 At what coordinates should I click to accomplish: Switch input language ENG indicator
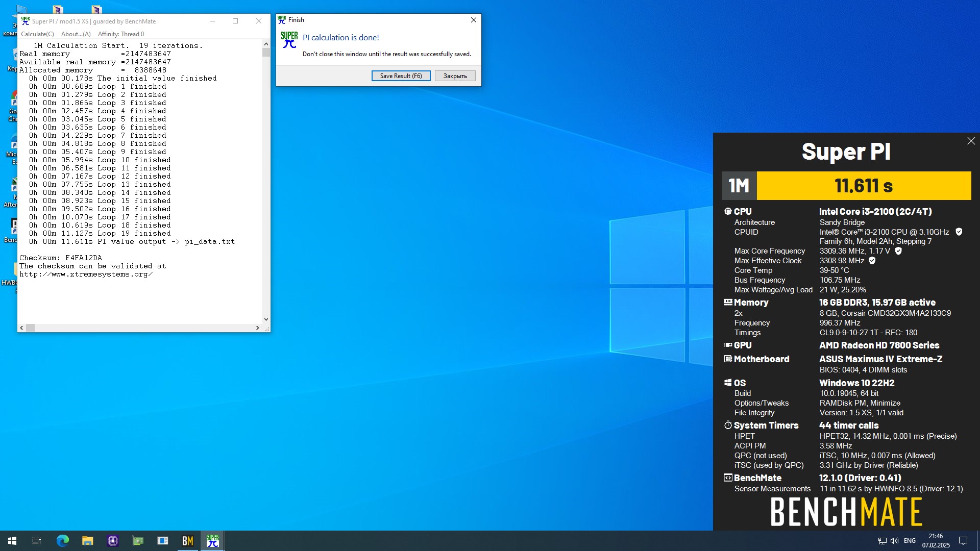(x=910, y=541)
